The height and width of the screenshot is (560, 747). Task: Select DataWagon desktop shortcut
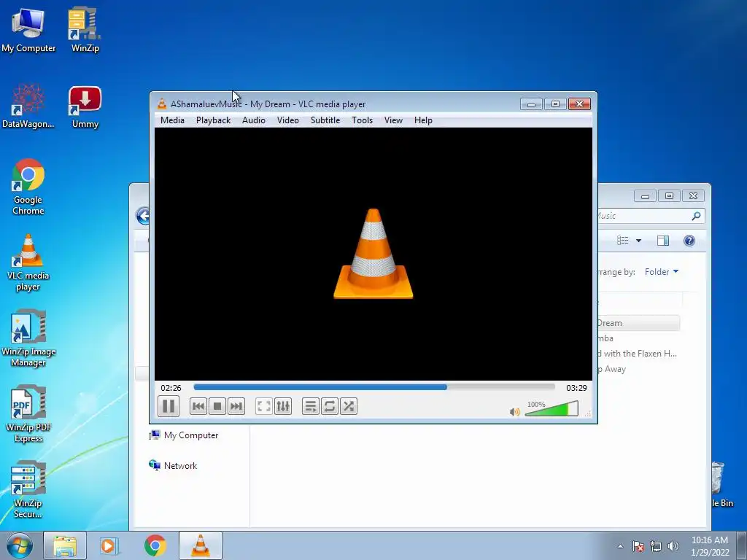coord(28,106)
